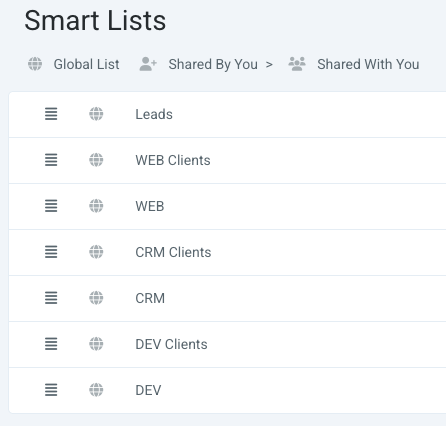Click the drag handle icon for CRM row

click(51, 298)
